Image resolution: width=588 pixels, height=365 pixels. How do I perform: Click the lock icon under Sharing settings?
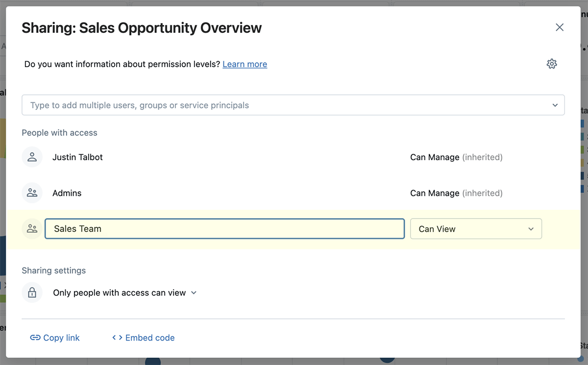tap(32, 293)
